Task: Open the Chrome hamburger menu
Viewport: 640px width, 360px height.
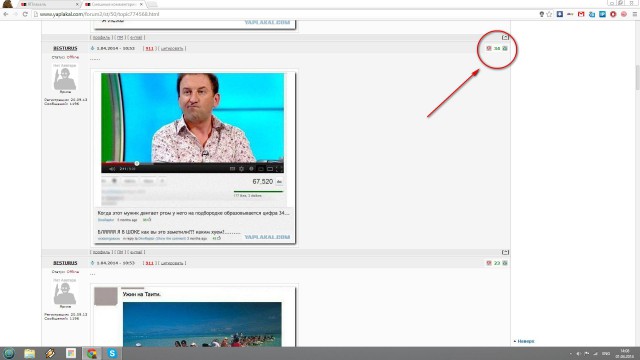Action: tap(635, 14)
